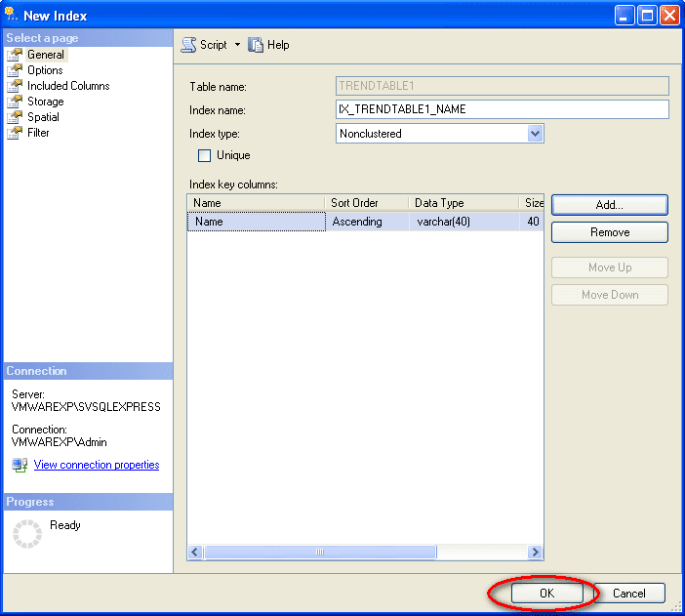Confirm the new index with OK
The height and width of the screenshot is (616, 685).
pyautogui.click(x=546, y=593)
